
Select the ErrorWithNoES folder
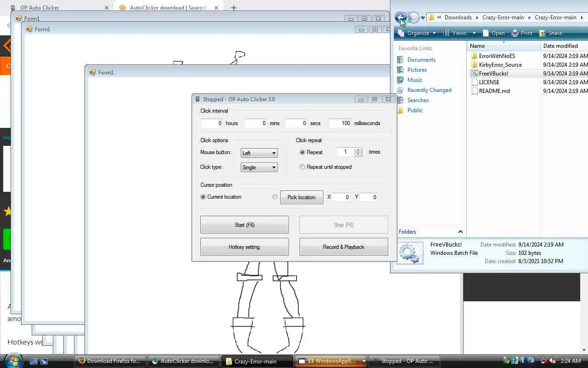pyautogui.click(x=497, y=56)
